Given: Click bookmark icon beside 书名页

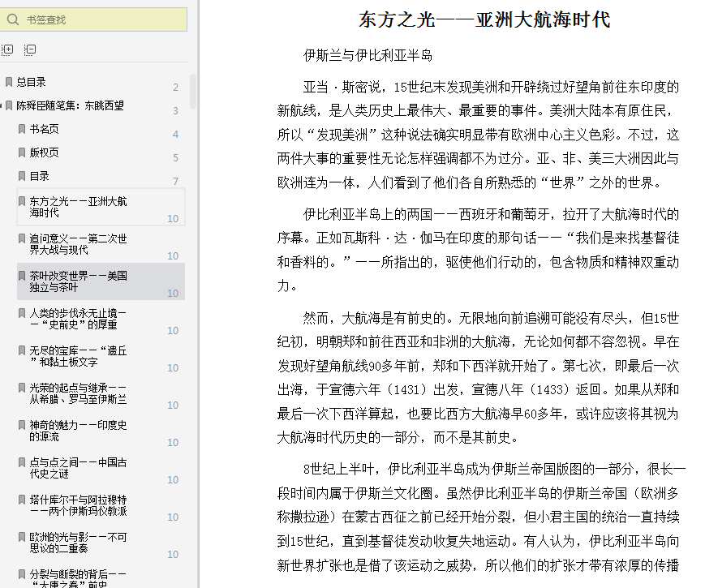Looking at the screenshot, I should [22, 129].
